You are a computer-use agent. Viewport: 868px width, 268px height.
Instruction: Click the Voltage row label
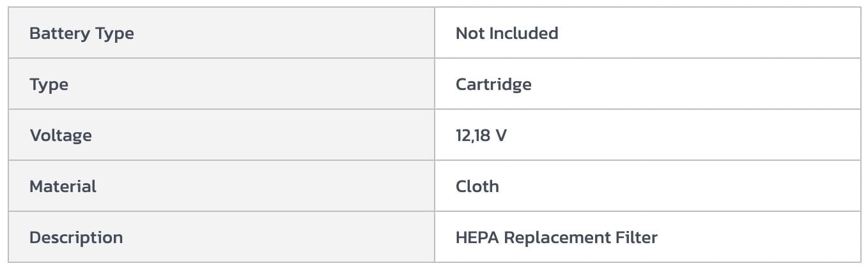(x=60, y=135)
